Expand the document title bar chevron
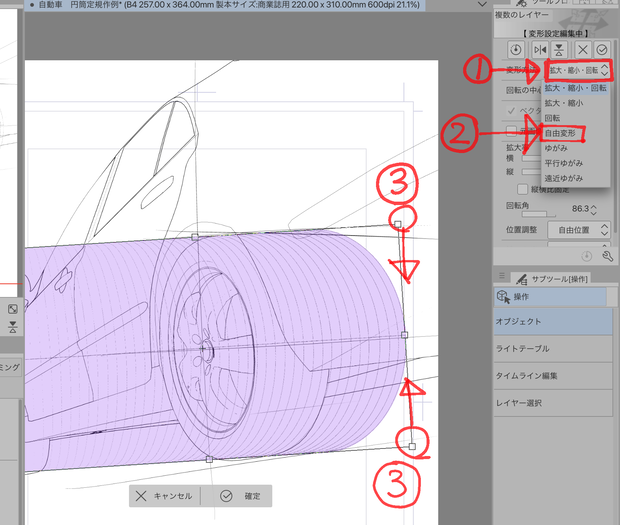 click(x=482, y=4)
